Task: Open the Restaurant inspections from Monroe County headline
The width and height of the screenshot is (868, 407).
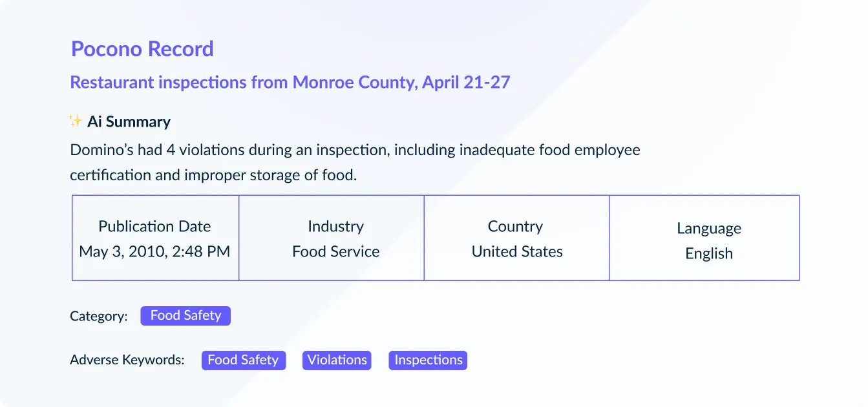Action: (290, 82)
